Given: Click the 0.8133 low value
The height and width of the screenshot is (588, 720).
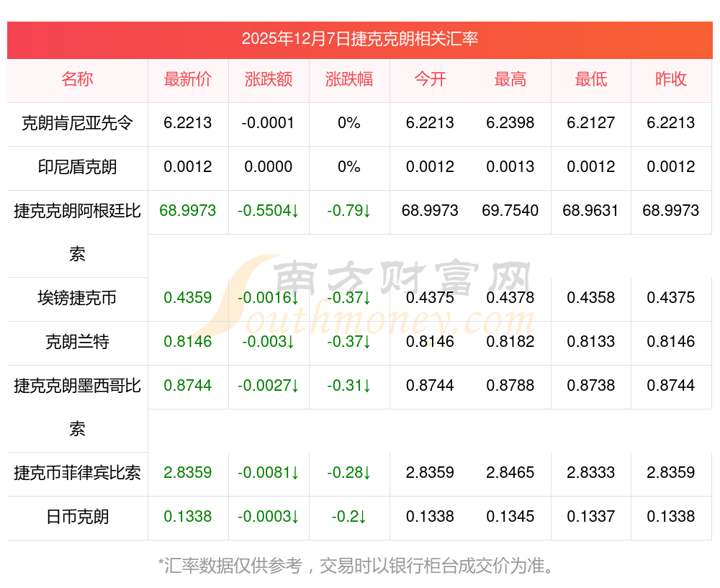Looking at the screenshot, I should [x=591, y=342].
